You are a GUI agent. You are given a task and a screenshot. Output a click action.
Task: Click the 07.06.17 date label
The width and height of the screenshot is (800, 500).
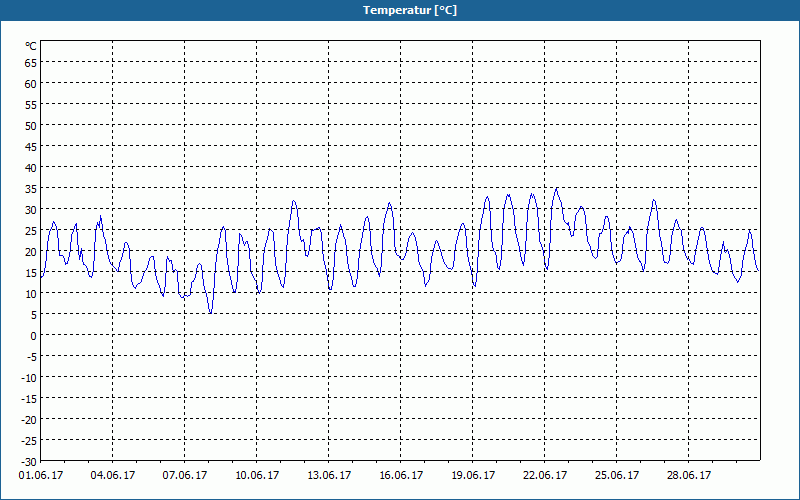point(185,476)
